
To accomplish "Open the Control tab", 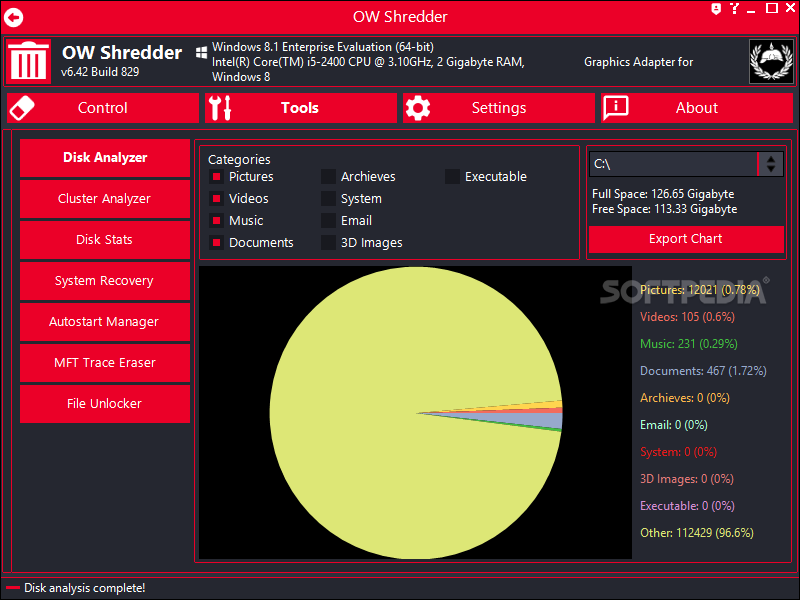I will (x=103, y=108).
